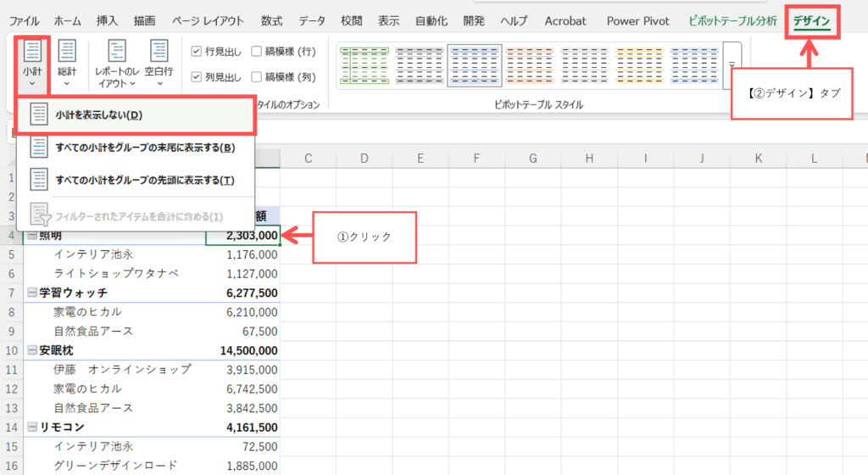
Task: Enable the 縞模様 (行) checkbox
Action: 256,51
